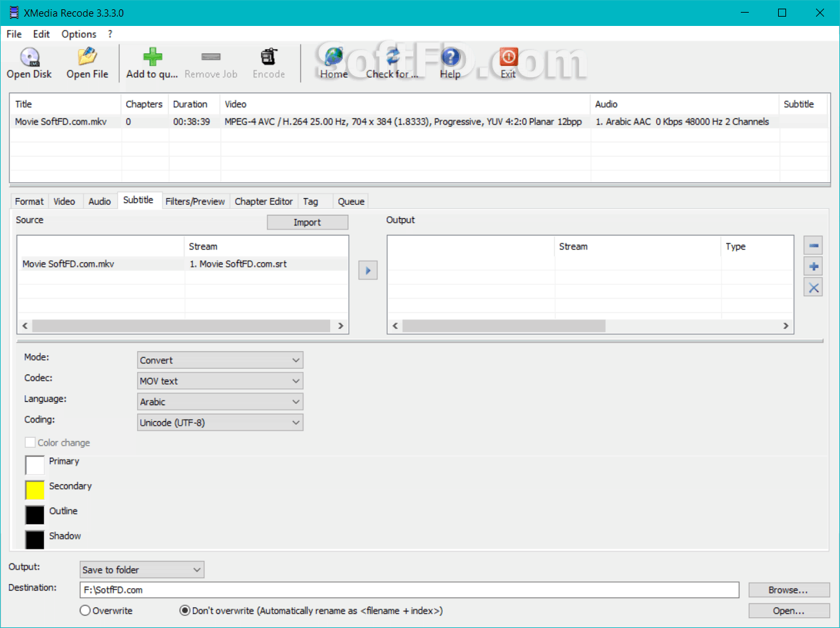Open the Chapter Editor tab
Viewport: 840px width, 628px height.
[x=264, y=202]
